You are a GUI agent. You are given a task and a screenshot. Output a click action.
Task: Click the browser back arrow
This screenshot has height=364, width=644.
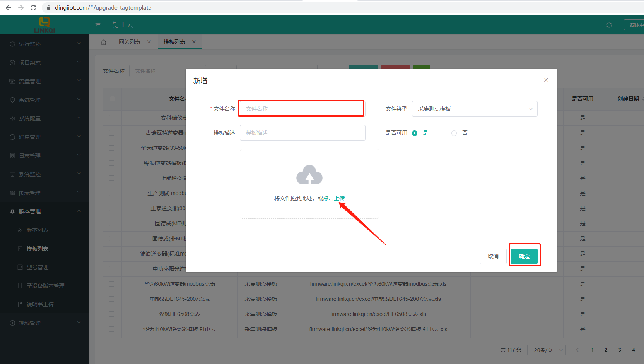click(x=9, y=8)
